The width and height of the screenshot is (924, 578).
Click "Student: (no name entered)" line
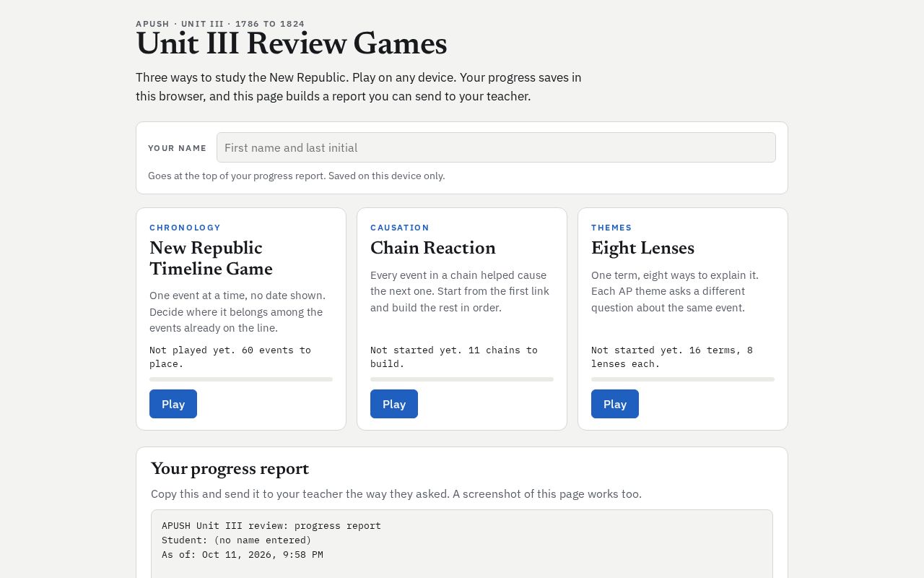pos(236,540)
